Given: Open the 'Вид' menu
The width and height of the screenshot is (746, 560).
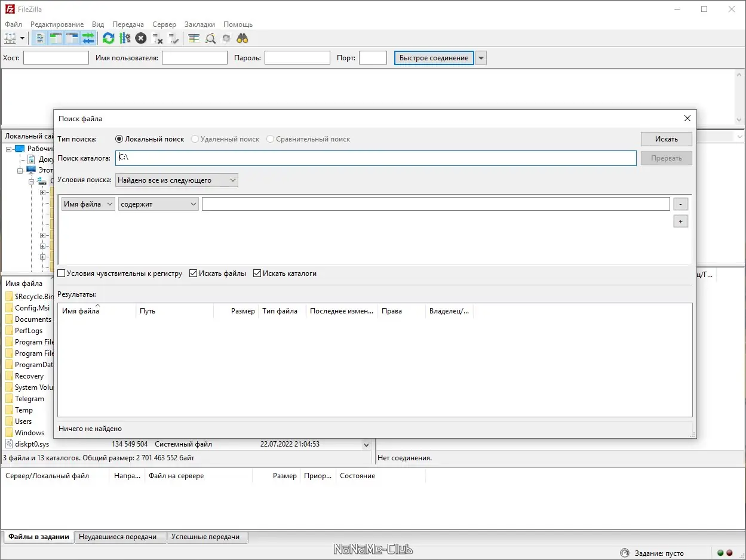Looking at the screenshot, I should (x=98, y=24).
